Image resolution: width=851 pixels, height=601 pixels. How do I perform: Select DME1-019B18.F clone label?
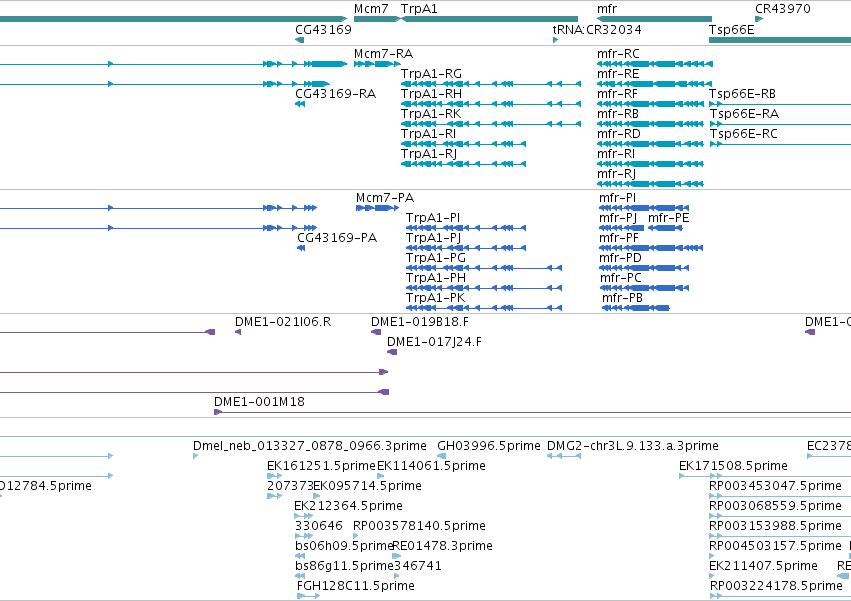point(420,322)
